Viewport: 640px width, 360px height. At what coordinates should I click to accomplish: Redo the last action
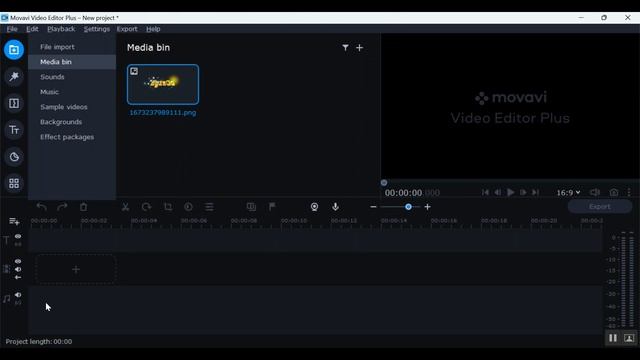click(x=62, y=207)
